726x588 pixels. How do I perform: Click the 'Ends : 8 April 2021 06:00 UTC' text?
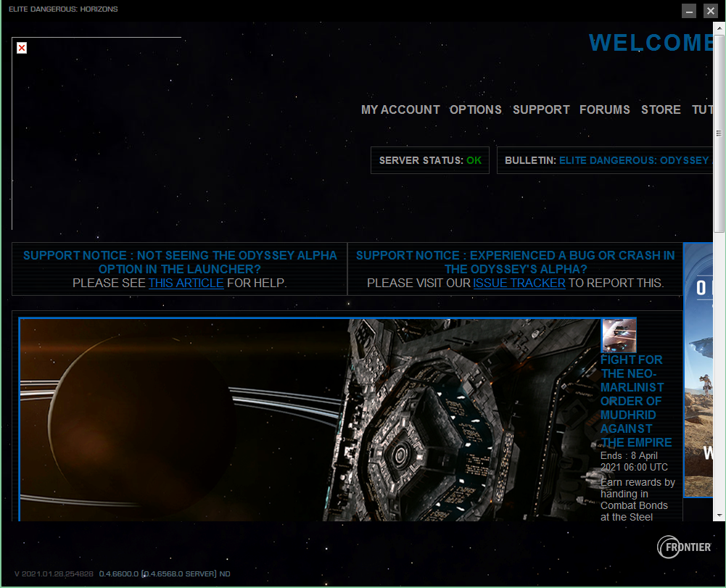(635, 461)
